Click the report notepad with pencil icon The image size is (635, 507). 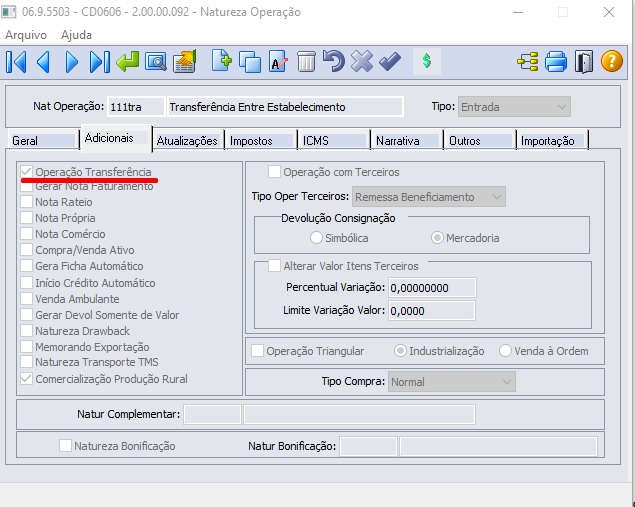point(185,61)
